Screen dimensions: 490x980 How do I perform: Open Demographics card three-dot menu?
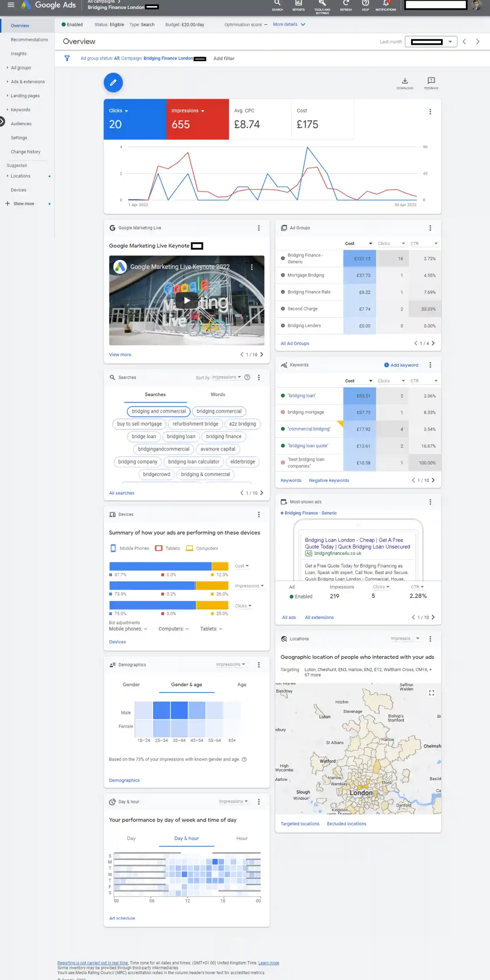click(x=259, y=665)
